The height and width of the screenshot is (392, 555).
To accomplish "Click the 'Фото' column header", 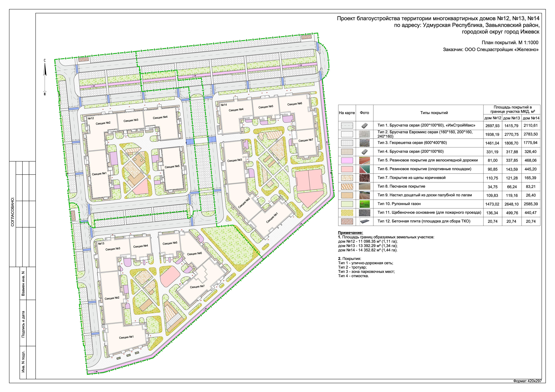I will 364,113.
